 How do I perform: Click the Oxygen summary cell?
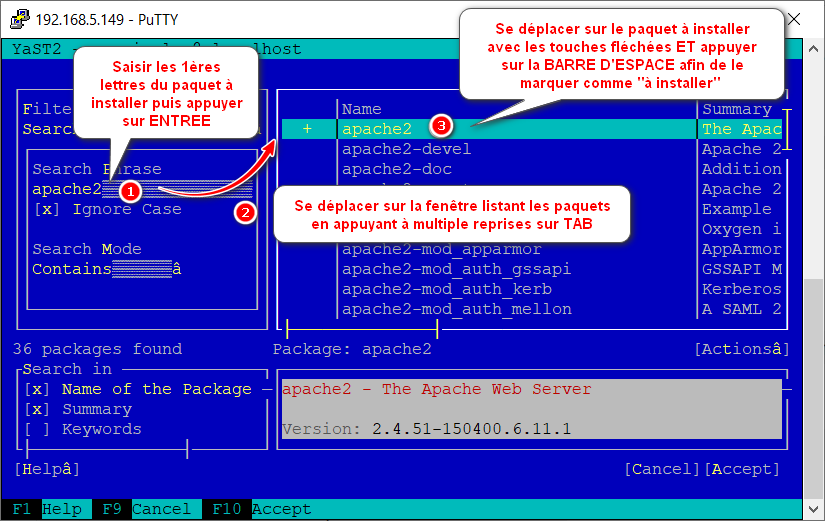click(x=741, y=229)
